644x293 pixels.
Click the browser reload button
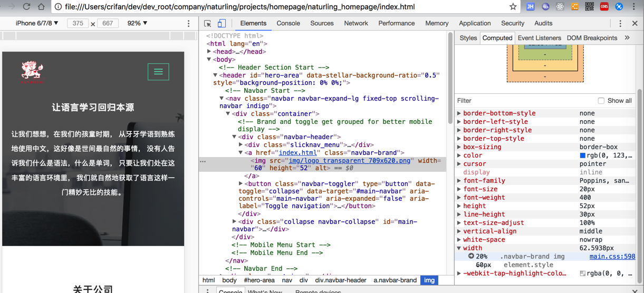click(x=26, y=7)
